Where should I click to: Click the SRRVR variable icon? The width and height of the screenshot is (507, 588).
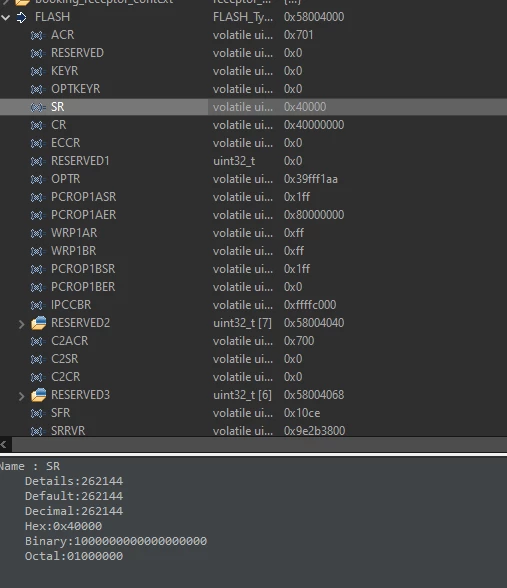click(38, 431)
